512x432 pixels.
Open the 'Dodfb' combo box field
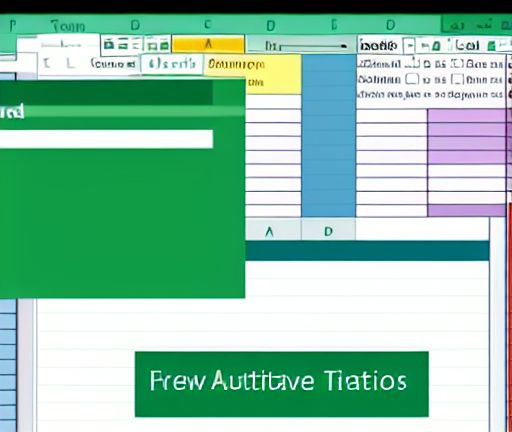pos(380,45)
